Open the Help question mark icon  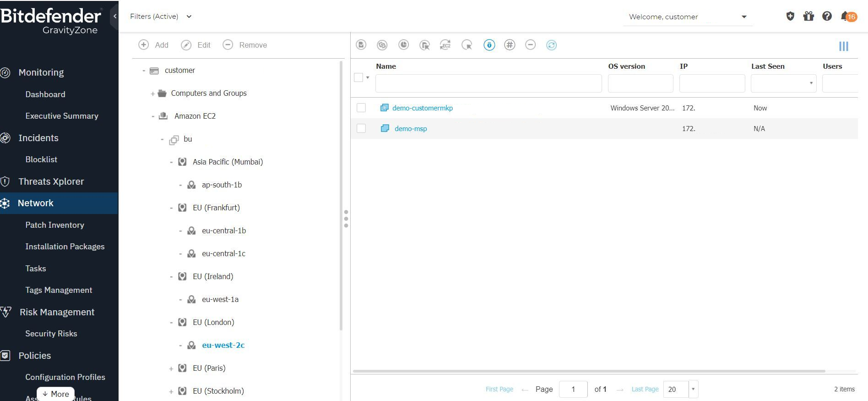pos(827,16)
